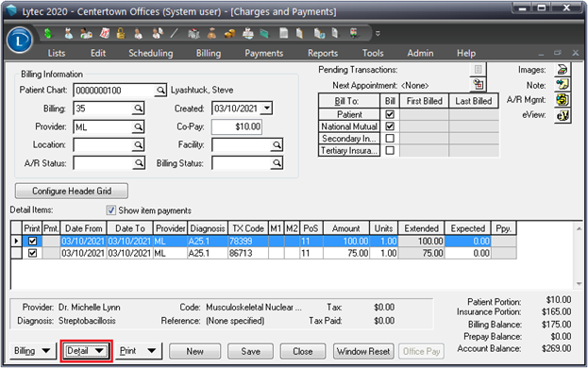The width and height of the screenshot is (588, 368).
Task: Click the detail grid scroll-down arrow
Action: (580, 284)
